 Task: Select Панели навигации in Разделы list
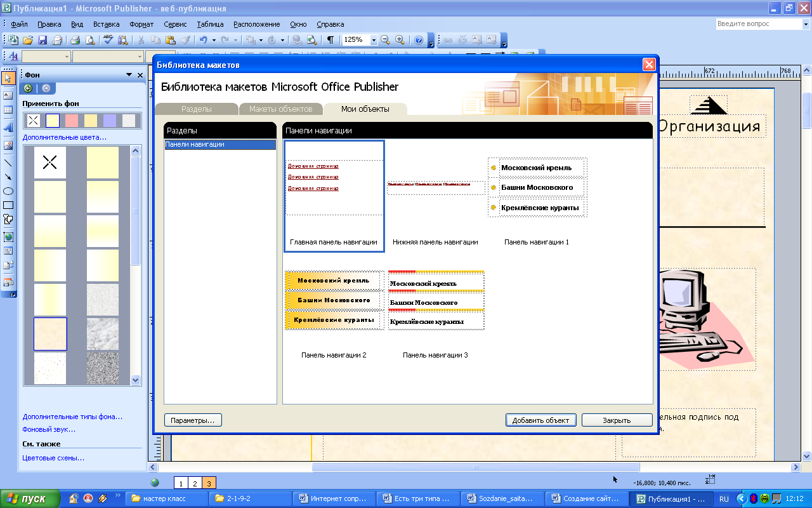pyautogui.click(x=220, y=145)
